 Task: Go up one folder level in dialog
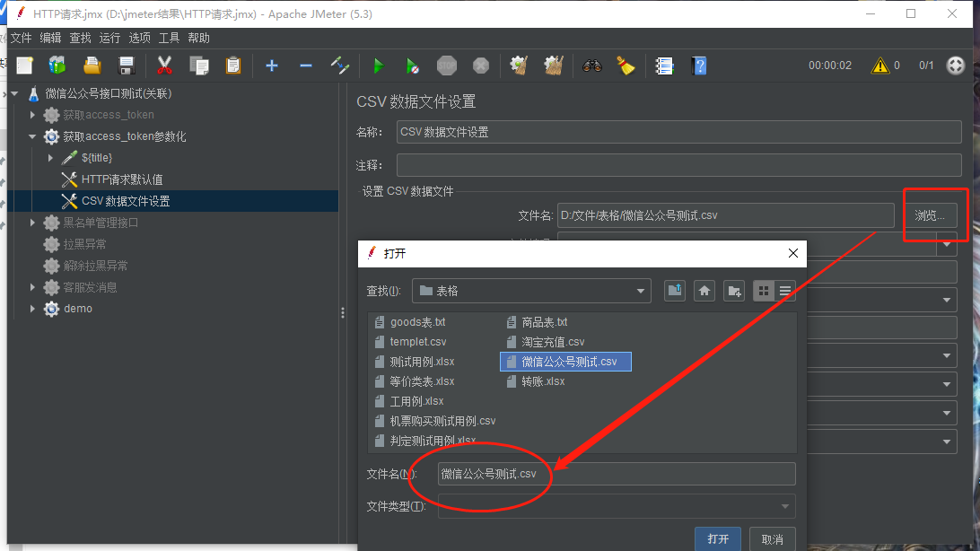(x=674, y=291)
